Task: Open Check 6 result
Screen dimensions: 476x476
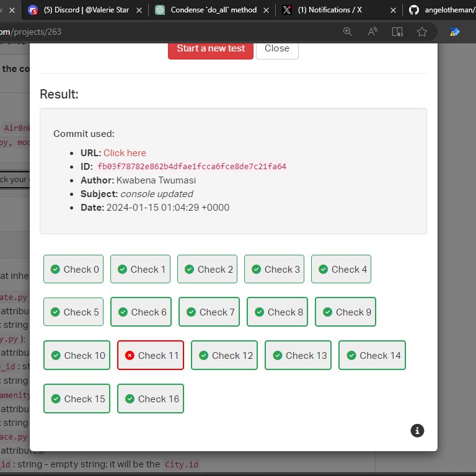Action: pyautogui.click(x=141, y=312)
